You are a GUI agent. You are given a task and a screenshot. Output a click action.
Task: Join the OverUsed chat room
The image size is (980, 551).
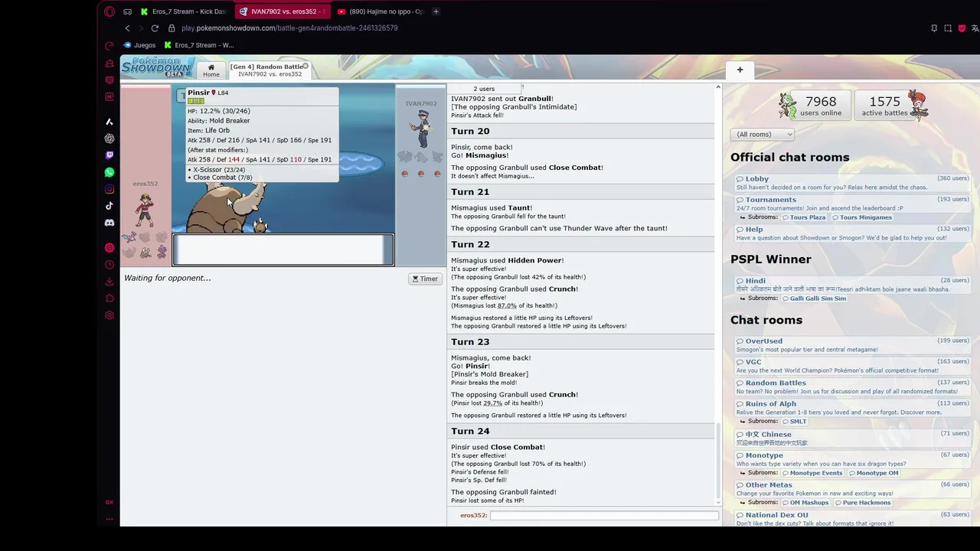point(852,345)
